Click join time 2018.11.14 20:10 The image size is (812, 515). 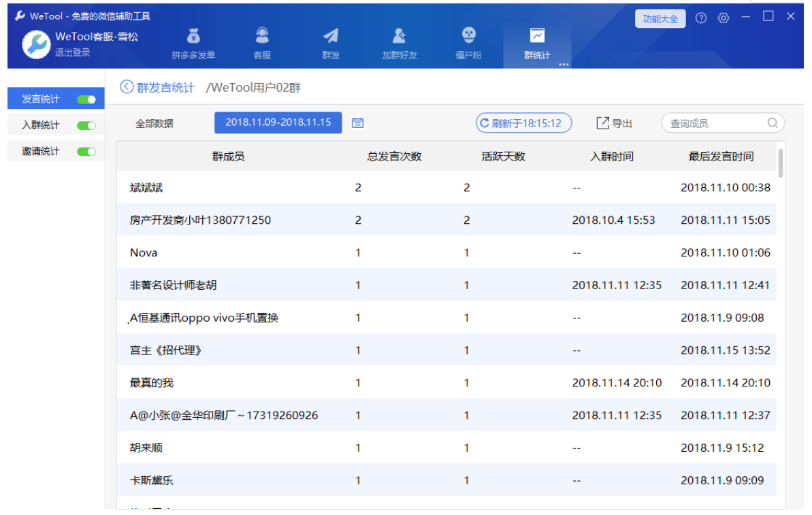617,383
